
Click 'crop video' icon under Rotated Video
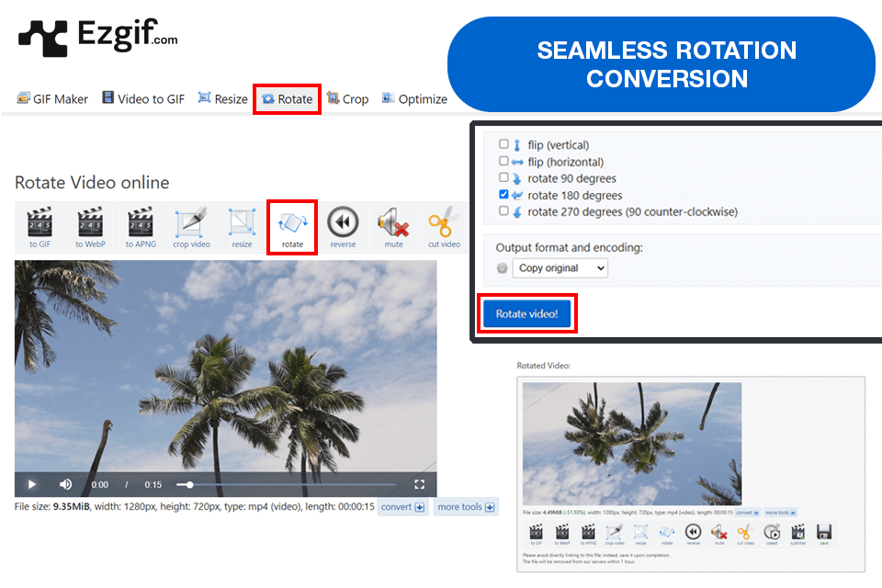[x=615, y=534]
